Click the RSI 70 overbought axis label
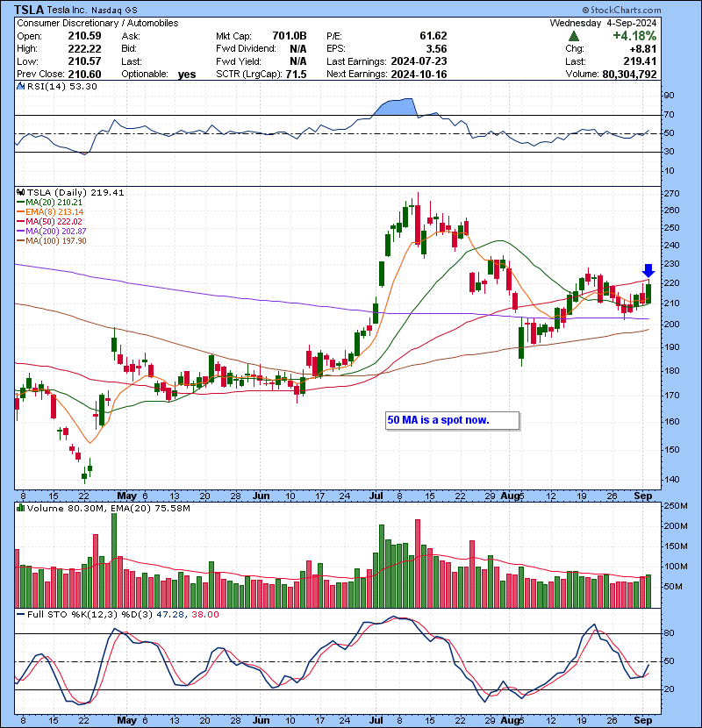 (x=669, y=114)
